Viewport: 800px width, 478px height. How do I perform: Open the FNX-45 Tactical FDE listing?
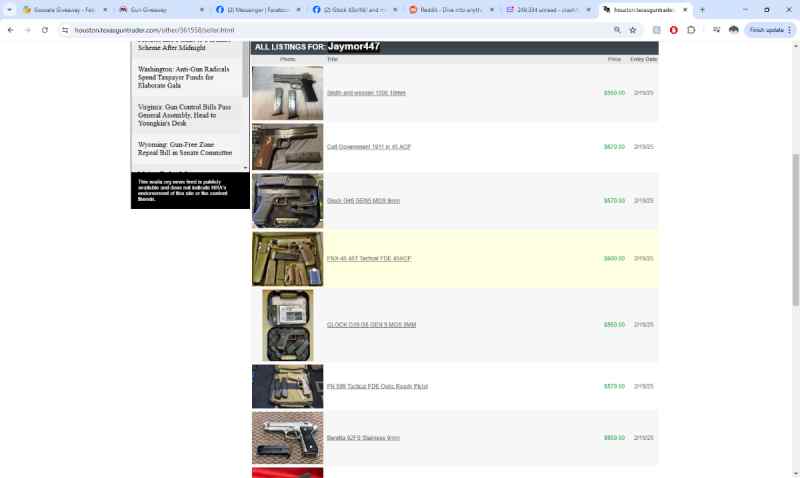[368, 259]
